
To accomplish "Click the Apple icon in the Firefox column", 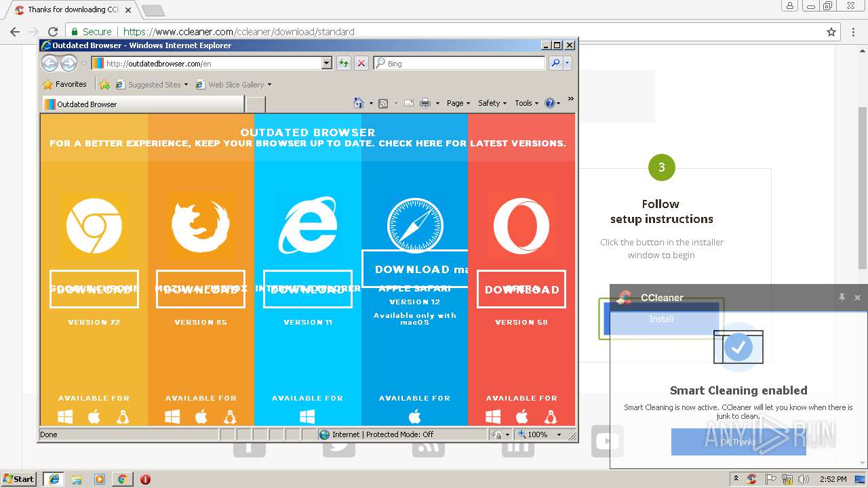I will 201,417.
